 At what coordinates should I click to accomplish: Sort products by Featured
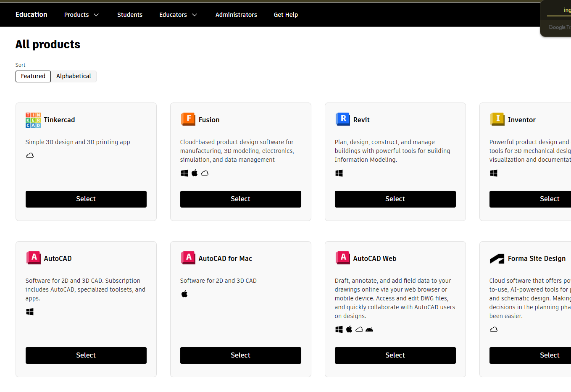(33, 76)
